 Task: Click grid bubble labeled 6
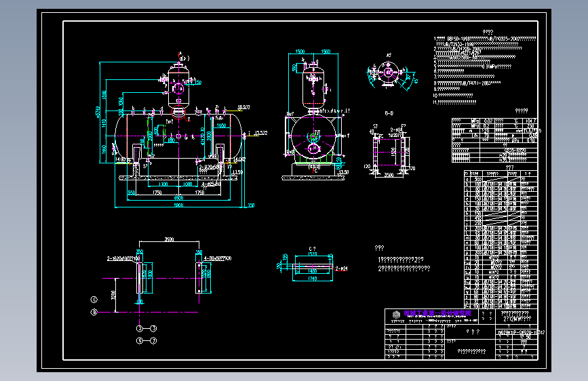(x=140, y=340)
